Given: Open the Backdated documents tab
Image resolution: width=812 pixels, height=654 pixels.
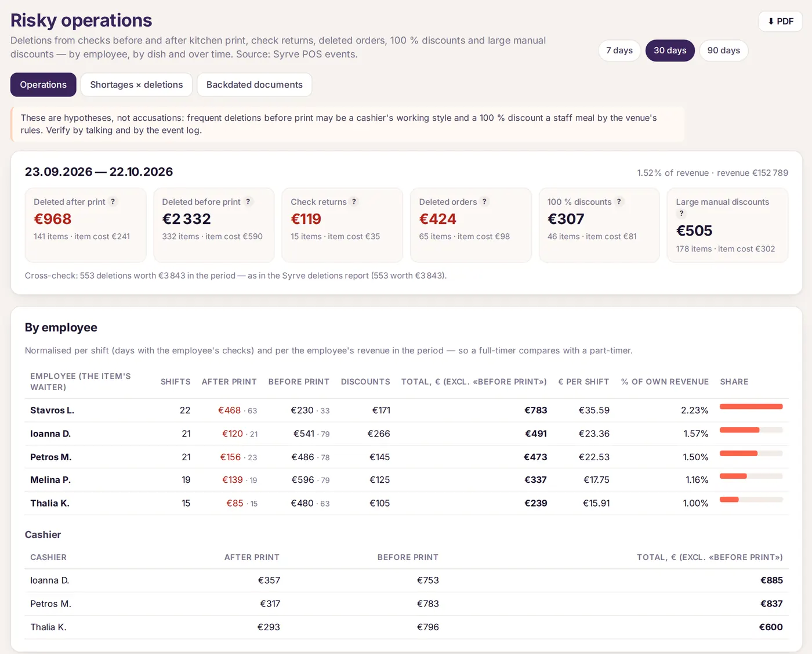Looking at the screenshot, I should [x=255, y=85].
